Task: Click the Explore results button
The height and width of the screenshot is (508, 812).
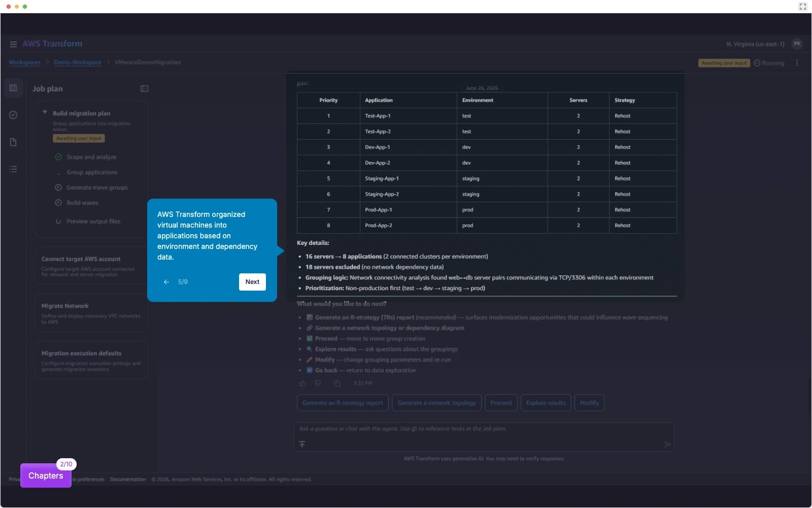Action: (546, 403)
